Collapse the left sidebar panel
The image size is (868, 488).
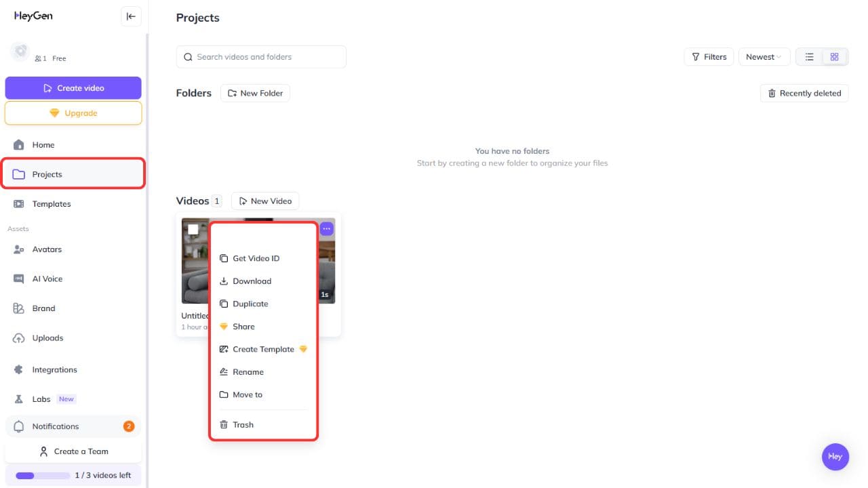click(x=131, y=16)
